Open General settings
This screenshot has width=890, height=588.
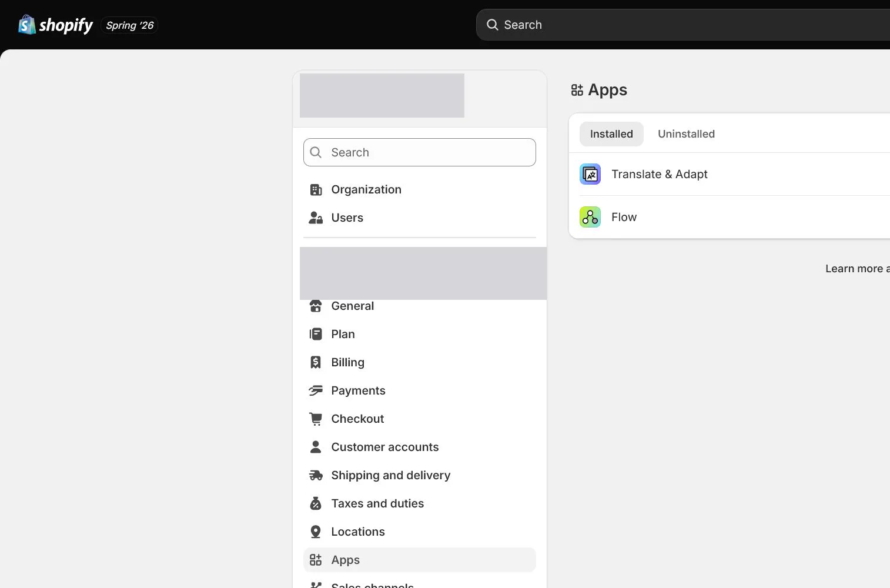420,306
